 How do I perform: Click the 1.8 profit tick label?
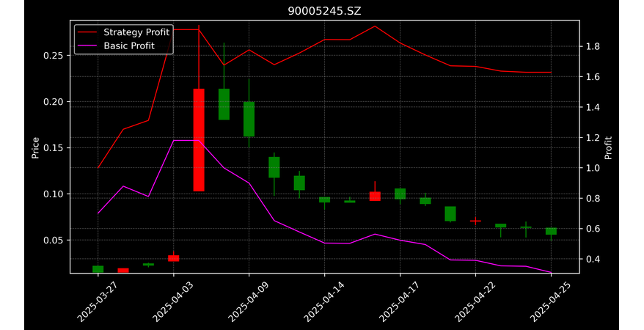pos(592,46)
